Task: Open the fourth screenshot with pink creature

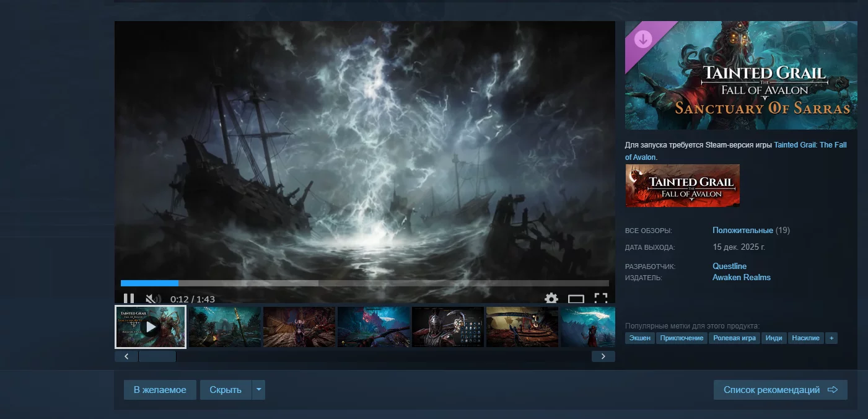Action: coord(374,327)
